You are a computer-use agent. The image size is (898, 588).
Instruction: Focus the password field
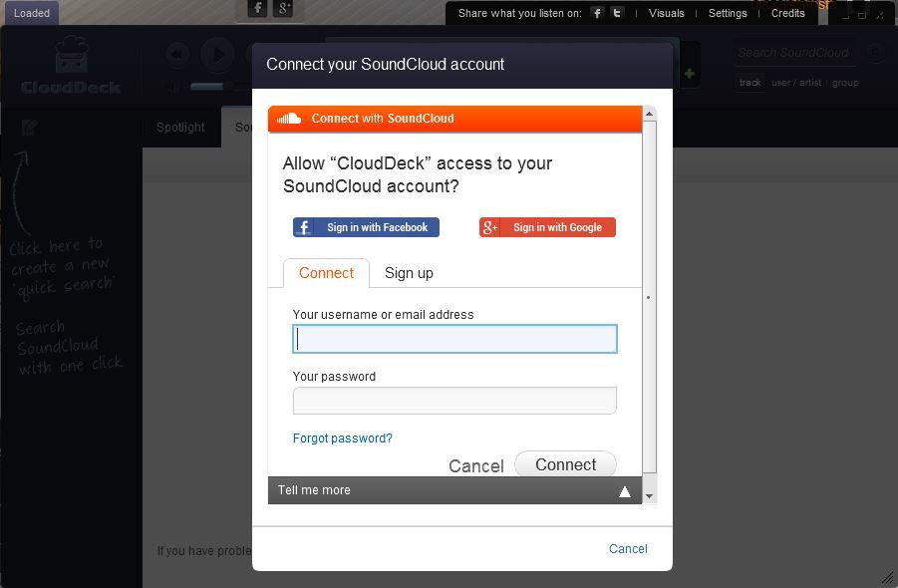point(454,401)
